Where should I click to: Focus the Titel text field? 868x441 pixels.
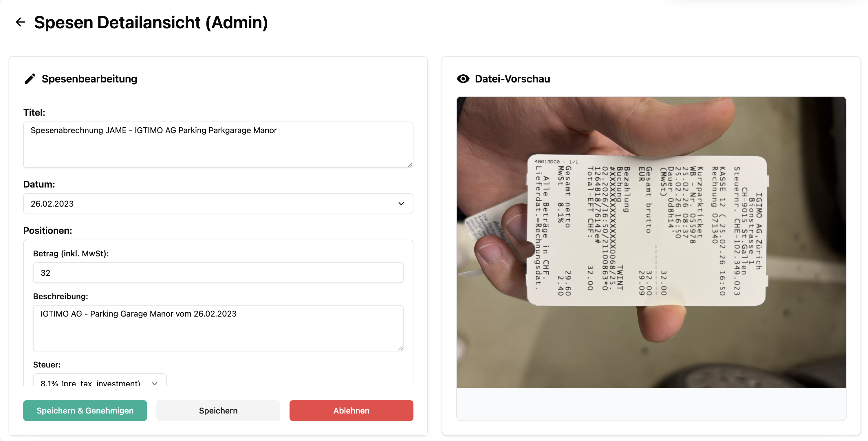point(218,144)
